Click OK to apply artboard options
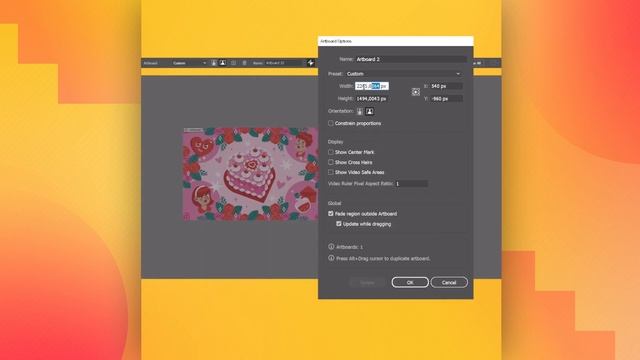Image resolution: width=640 pixels, height=360 pixels. [x=410, y=282]
